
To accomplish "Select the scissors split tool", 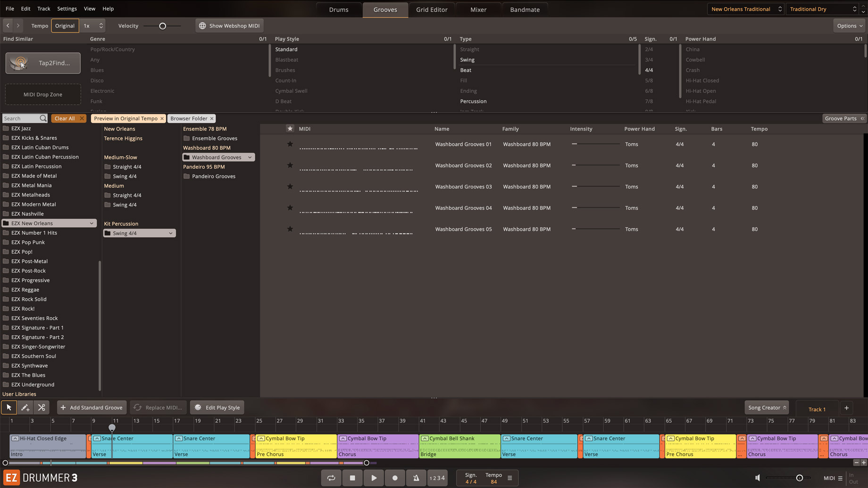I will tap(42, 407).
